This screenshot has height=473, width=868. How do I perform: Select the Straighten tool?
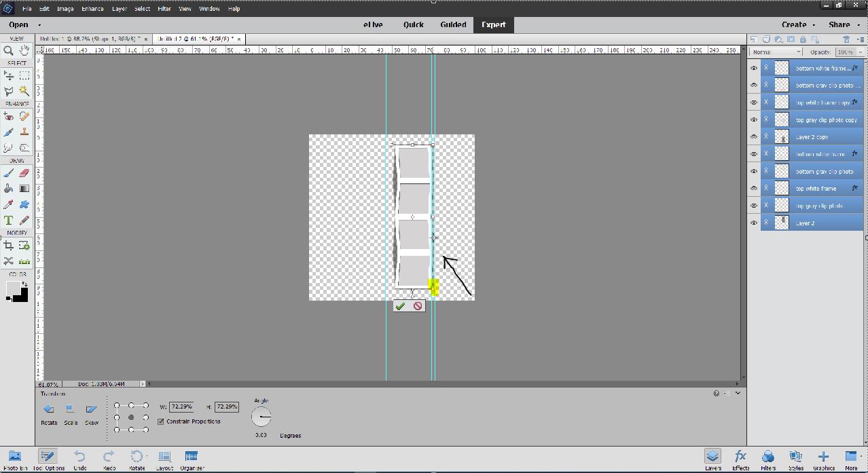[x=24, y=261]
